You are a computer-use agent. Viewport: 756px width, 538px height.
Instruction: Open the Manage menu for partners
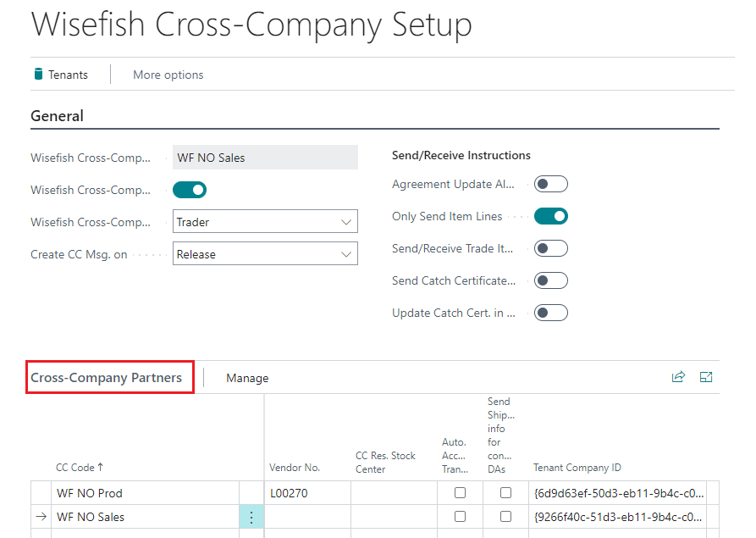tap(247, 378)
